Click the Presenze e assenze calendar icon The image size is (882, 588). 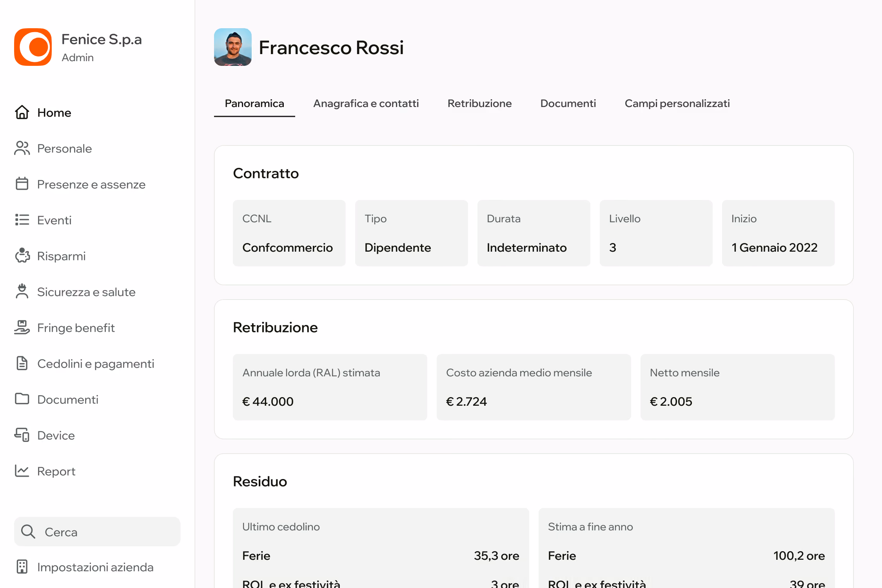[x=22, y=184]
